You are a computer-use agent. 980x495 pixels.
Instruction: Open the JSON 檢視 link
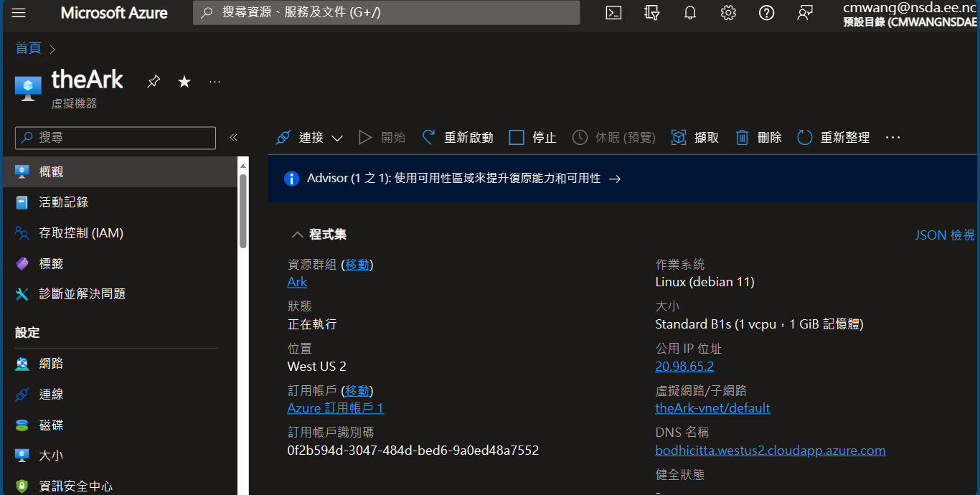click(945, 235)
